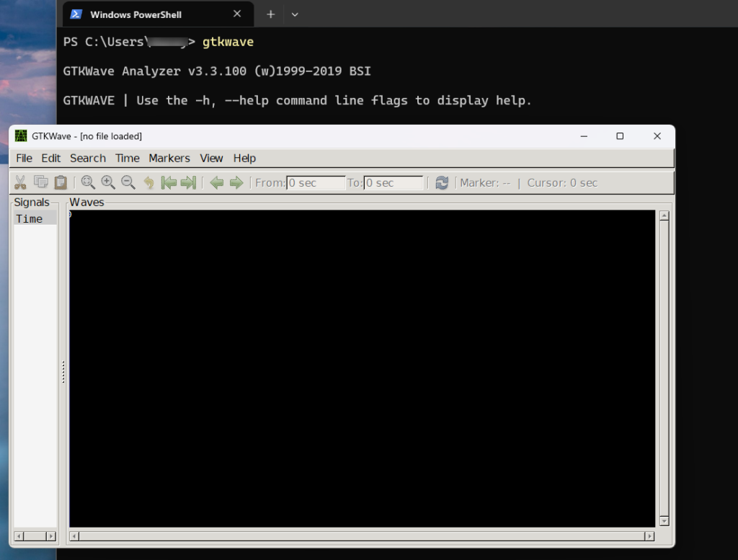The image size is (738, 560).
Task: Click the Zoom In magnifier icon
Action: coord(108,182)
